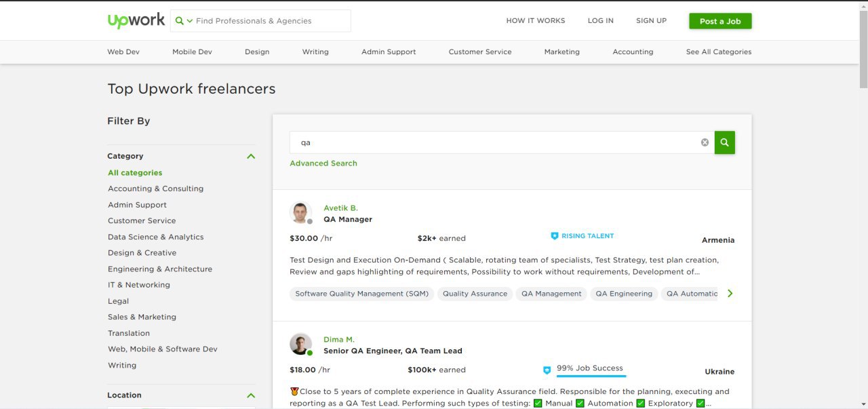This screenshot has width=868, height=409.
Task: Open the Writing category in nav bar
Action: click(315, 52)
